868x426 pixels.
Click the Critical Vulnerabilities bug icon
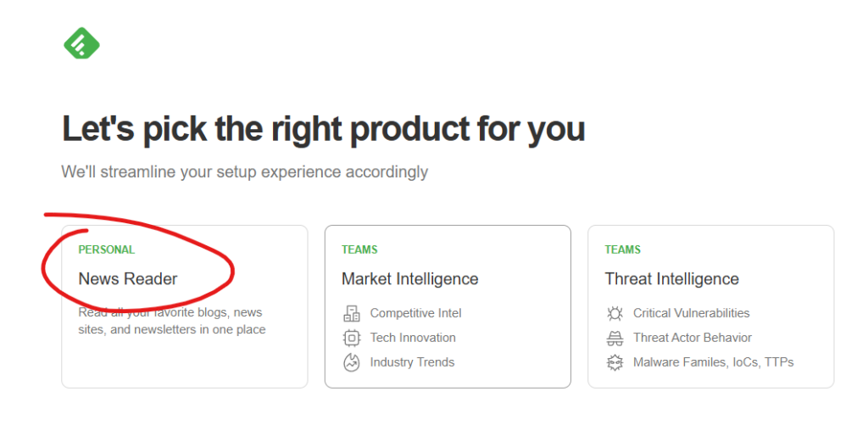tap(615, 313)
